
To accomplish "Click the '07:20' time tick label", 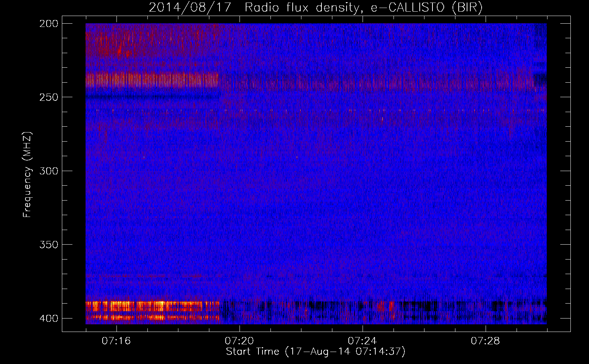I will pos(239,341).
